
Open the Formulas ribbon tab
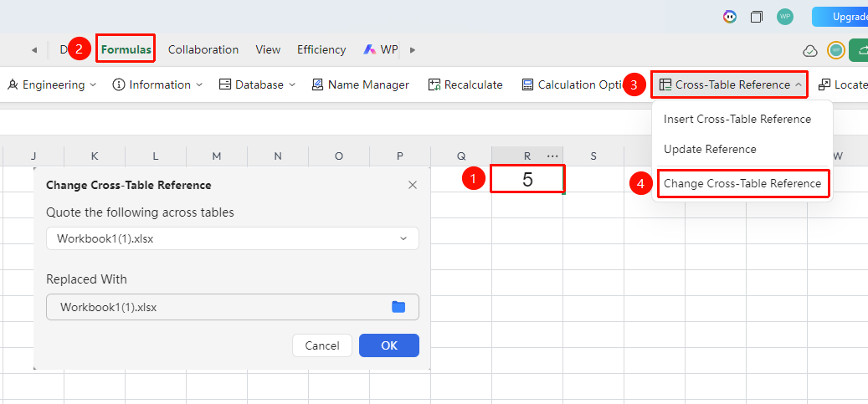point(126,49)
